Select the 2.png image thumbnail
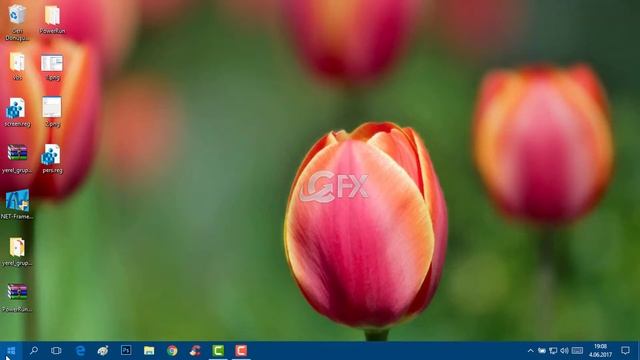Screen dimensions: 640x360 click(x=52, y=111)
